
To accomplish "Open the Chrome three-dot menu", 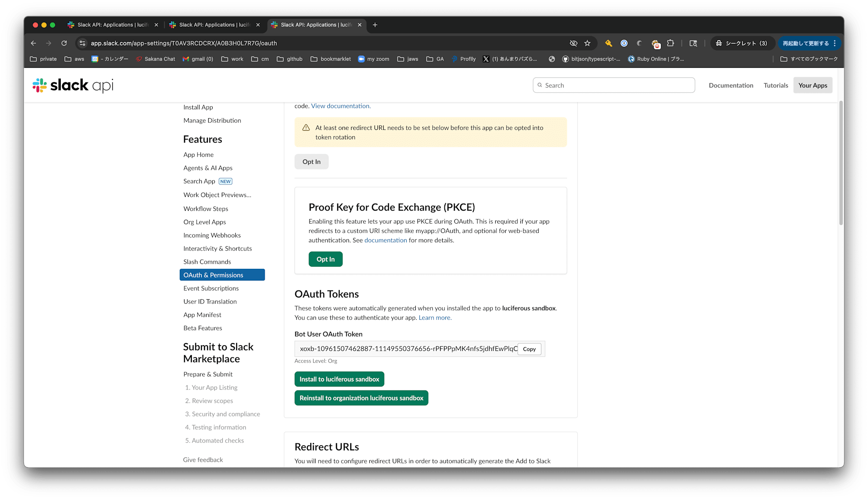I will pos(835,43).
